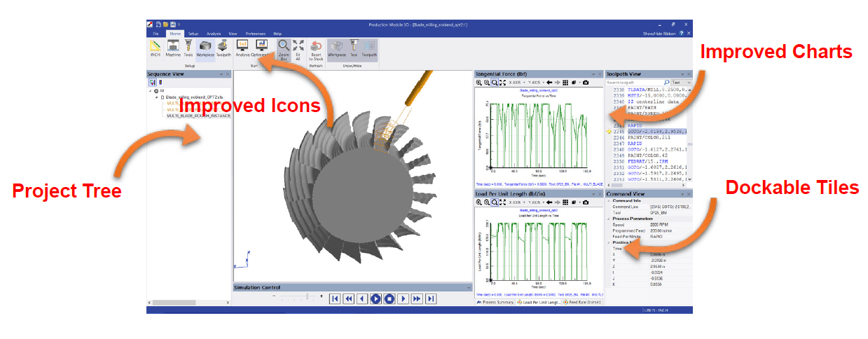Click the first Sequence View toolbar icon
This screenshot has height=339, width=868.
152,83
